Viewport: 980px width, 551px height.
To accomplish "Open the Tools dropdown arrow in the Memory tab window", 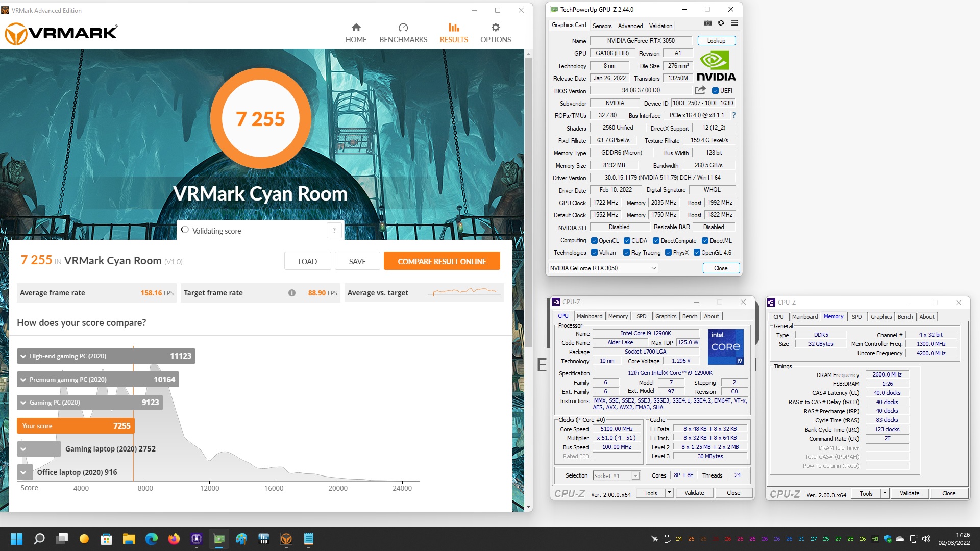I will (x=885, y=493).
